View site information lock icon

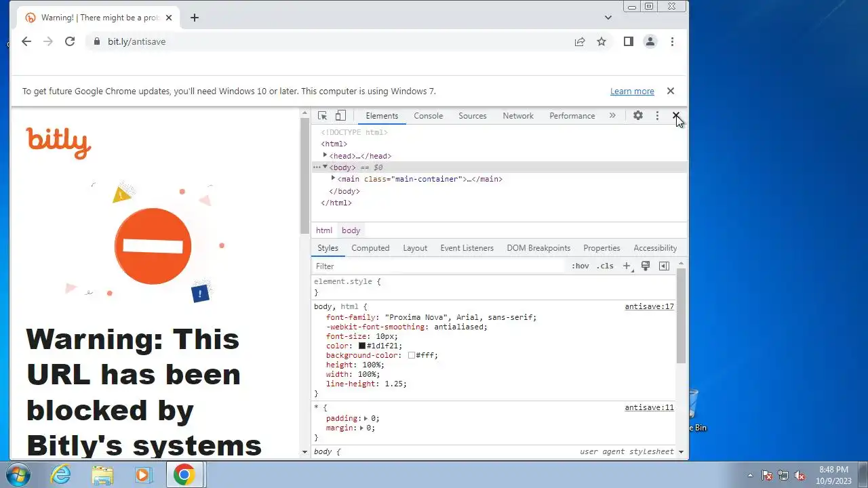(x=96, y=41)
